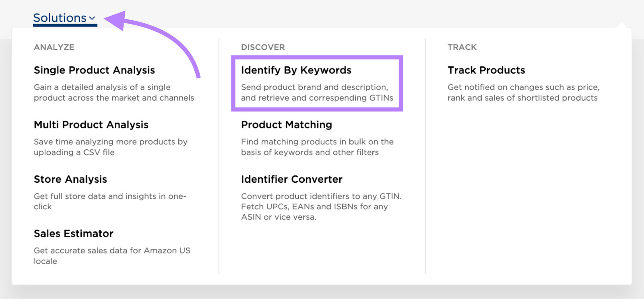
Task: Collapse the Solutions dropdown chevron
Action: click(92, 18)
